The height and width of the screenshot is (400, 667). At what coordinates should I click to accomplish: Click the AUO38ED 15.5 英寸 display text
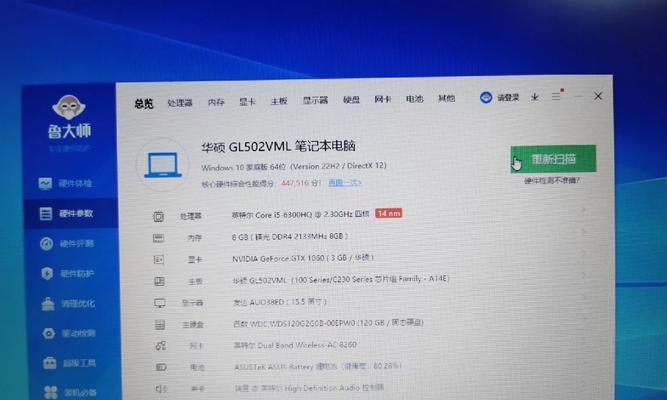[x=280, y=302]
